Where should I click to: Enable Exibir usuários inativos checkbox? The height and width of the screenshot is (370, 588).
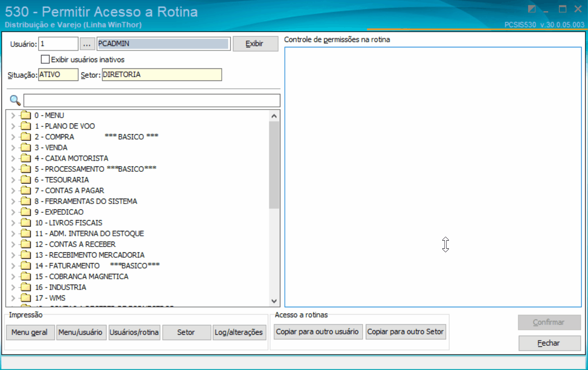pos(45,59)
